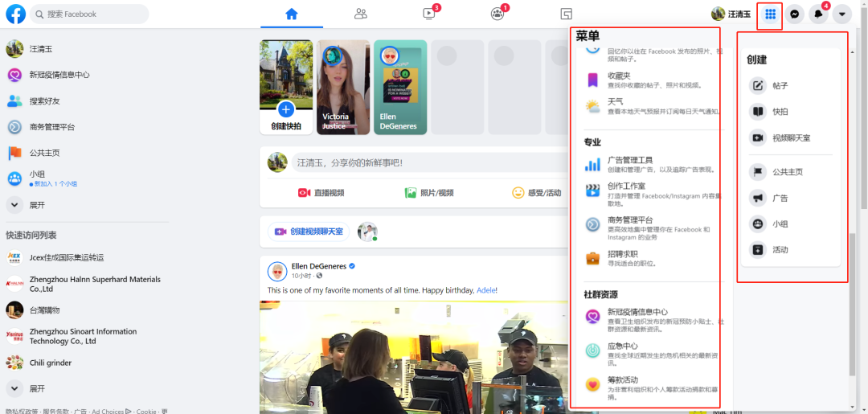Click the 创建快拍 plus button
The image size is (868, 414).
285,109
